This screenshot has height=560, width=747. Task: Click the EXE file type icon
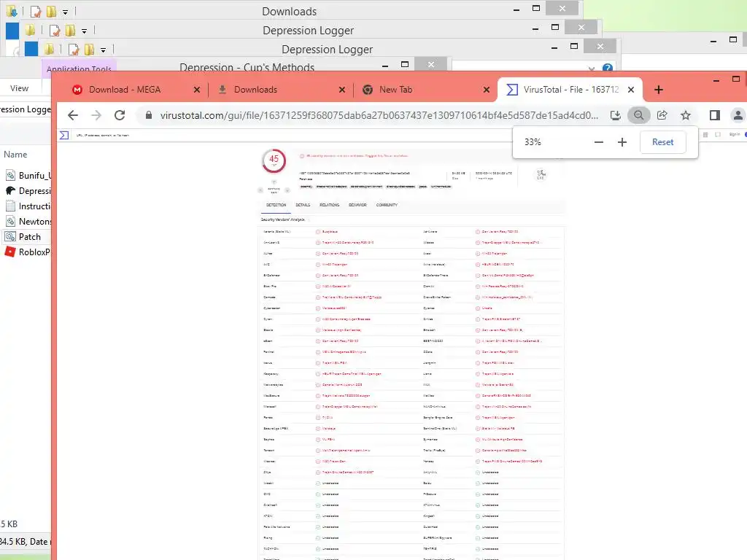541,174
